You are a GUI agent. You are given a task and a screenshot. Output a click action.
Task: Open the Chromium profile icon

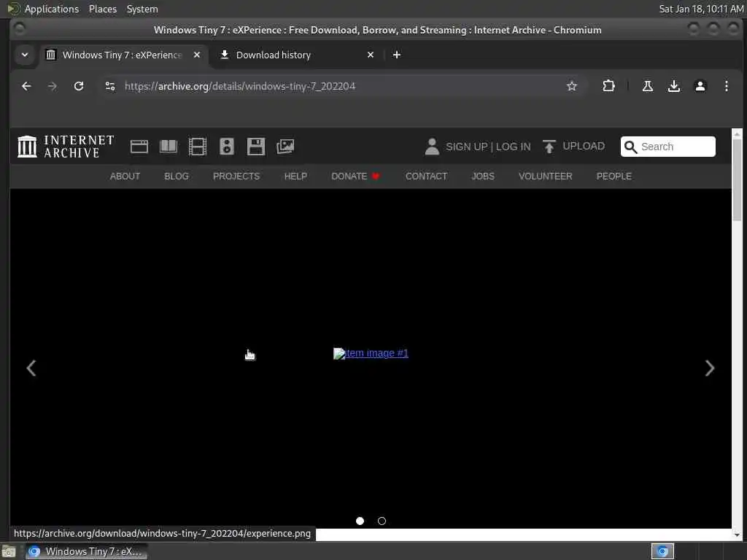(700, 86)
